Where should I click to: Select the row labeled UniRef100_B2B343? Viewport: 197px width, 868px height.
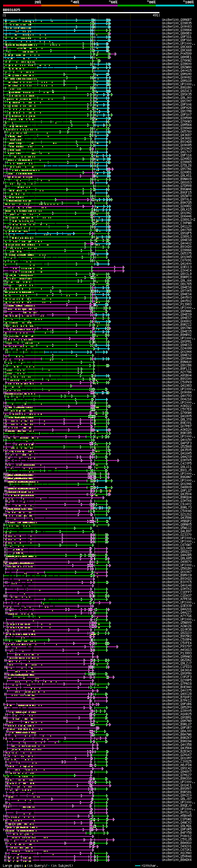click(177, 751)
